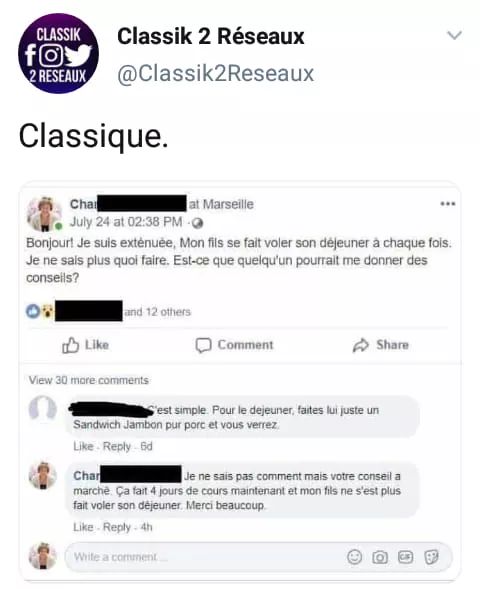Open the Classik 2 Réseaux profile avatar

(58, 53)
